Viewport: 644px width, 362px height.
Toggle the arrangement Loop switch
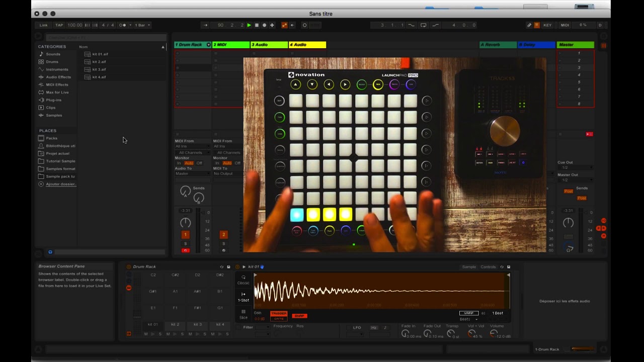[x=424, y=25]
